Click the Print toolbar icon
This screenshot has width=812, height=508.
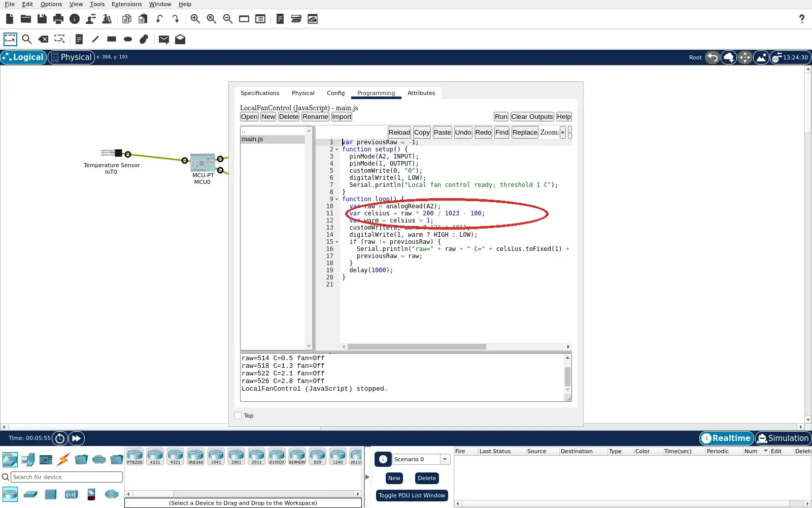[x=58, y=19]
